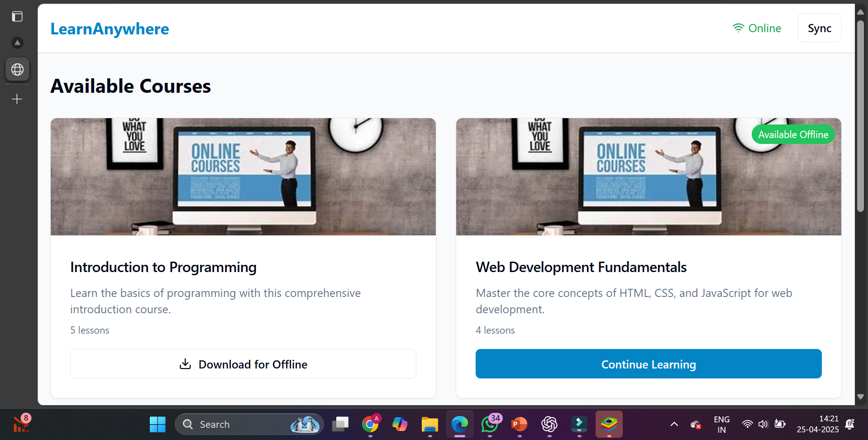Open PowerPoint from the taskbar
The height and width of the screenshot is (440, 868).
click(520, 424)
